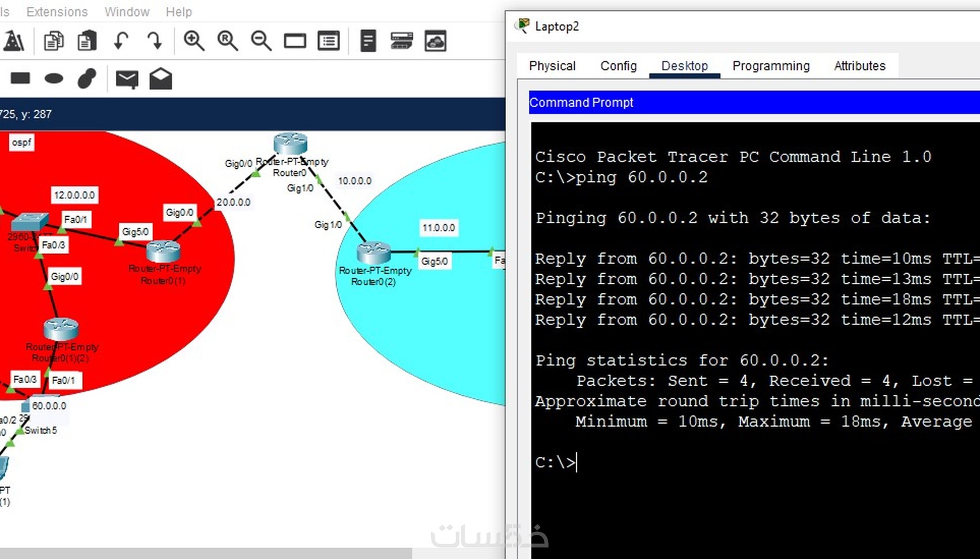Click the Command Prompt title bar
The image size is (980, 559).
pos(754,103)
